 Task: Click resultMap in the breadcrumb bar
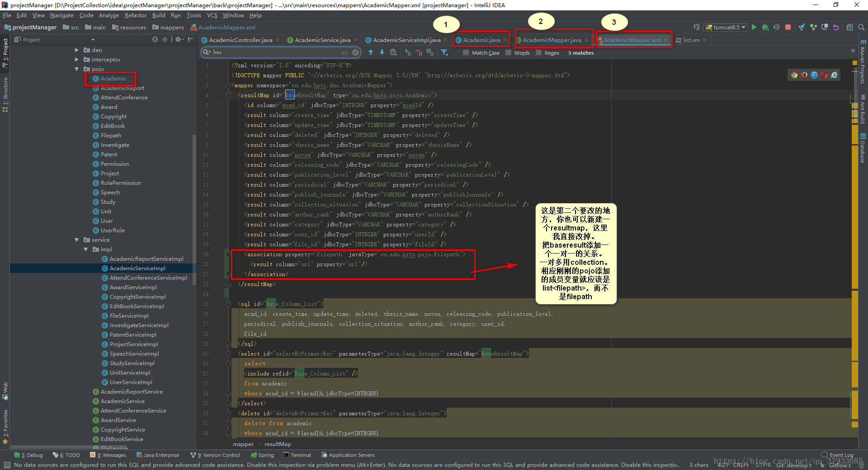[x=278, y=444]
